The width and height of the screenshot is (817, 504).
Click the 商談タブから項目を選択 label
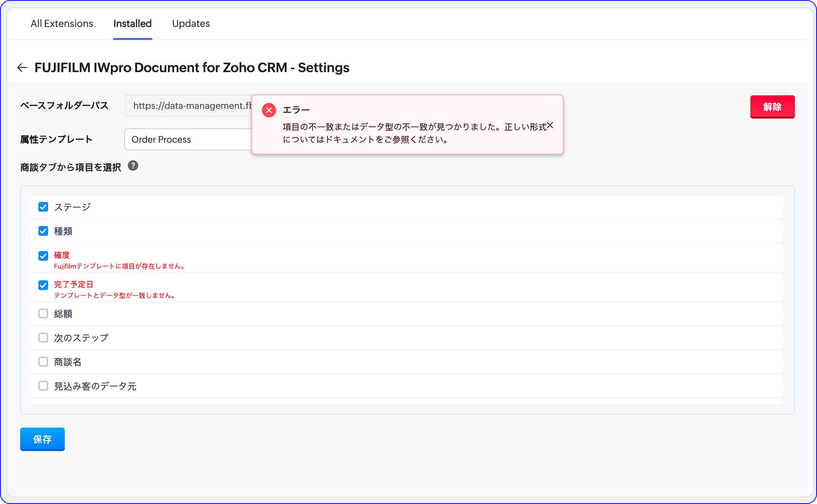click(x=71, y=167)
